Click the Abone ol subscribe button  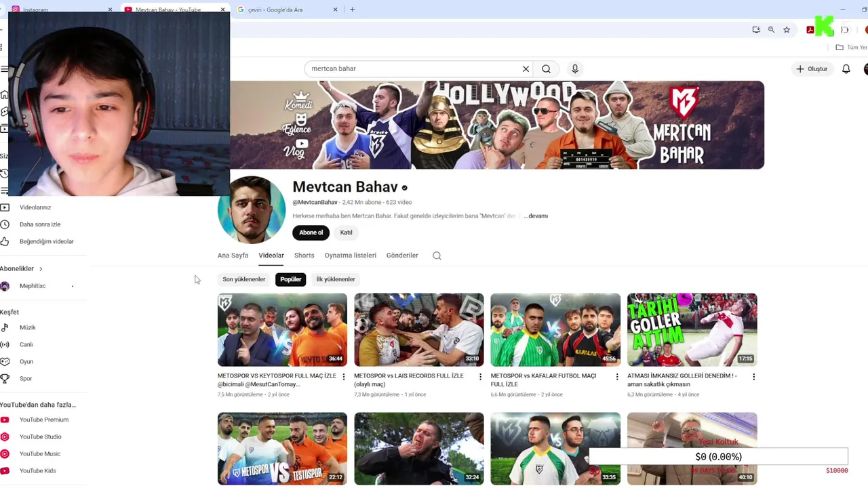coord(311,232)
